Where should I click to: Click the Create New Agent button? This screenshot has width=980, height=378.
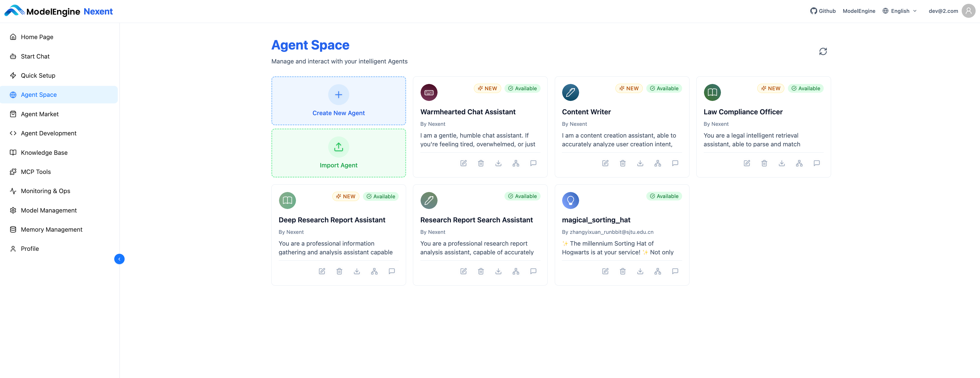coord(338,100)
